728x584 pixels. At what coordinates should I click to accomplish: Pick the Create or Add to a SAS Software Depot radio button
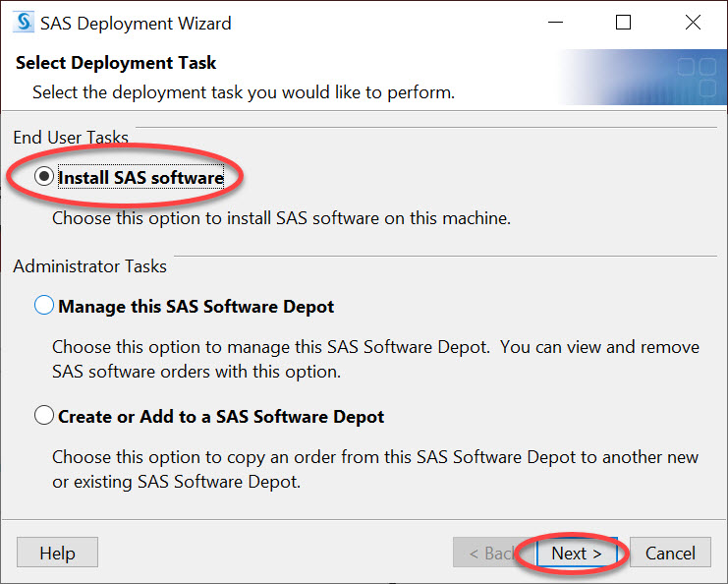tap(43, 415)
